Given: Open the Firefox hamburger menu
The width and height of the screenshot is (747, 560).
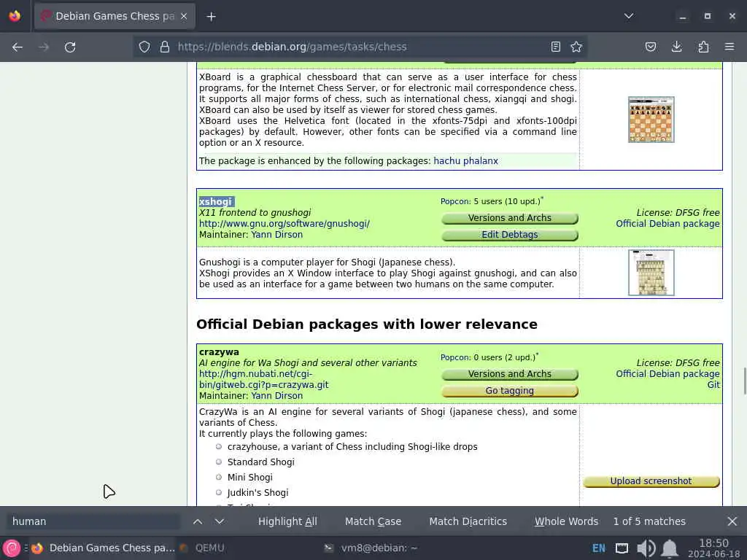Looking at the screenshot, I should tap(729, 47).
